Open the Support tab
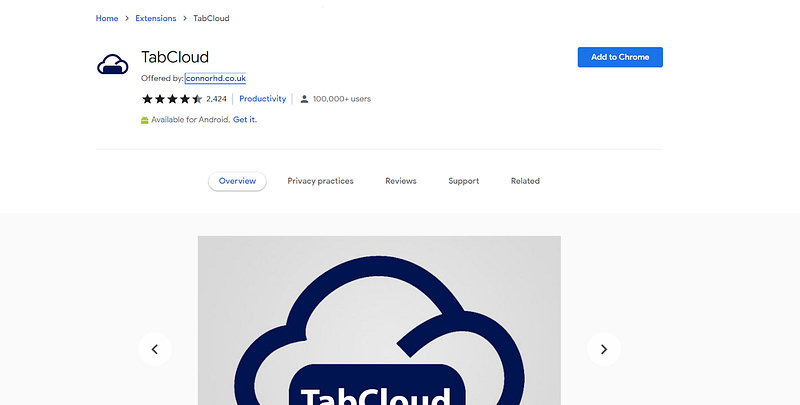800x405 pixels. pos(463,181)
